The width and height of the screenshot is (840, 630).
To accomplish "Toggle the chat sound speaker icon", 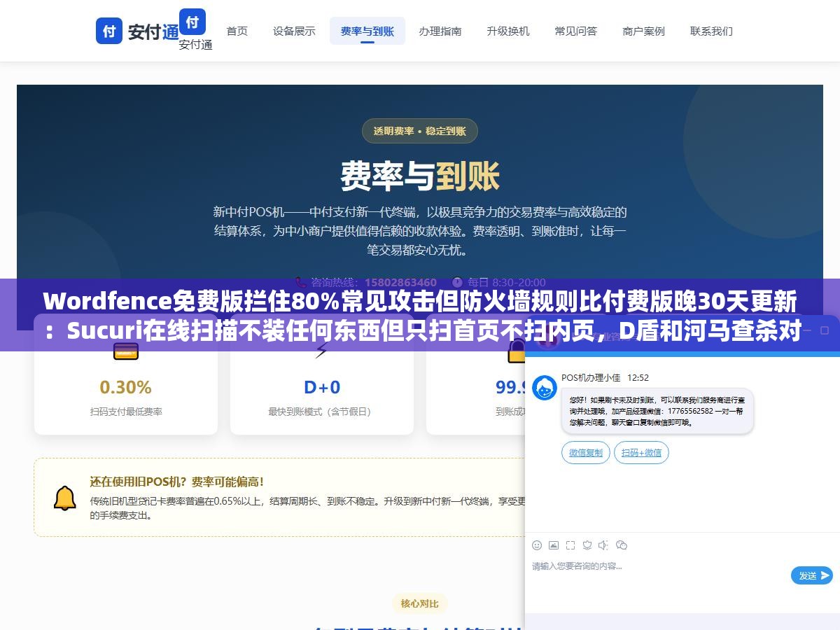I will [604, 545].
